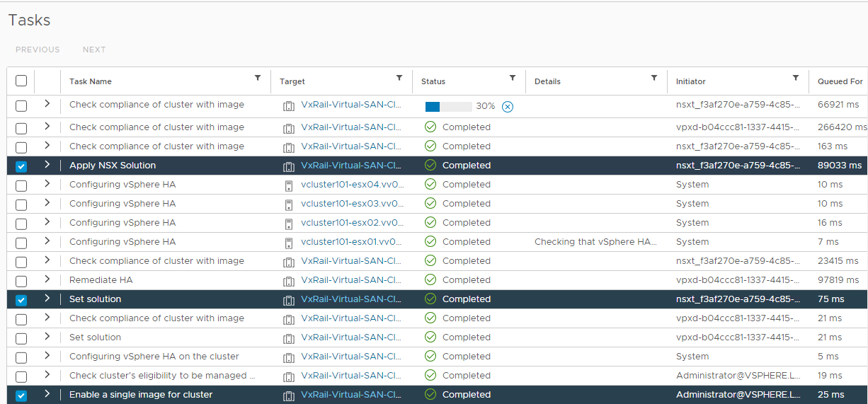
Task: Toggle the select-all tasks header checkbox
Action: [x=21, y=81]
